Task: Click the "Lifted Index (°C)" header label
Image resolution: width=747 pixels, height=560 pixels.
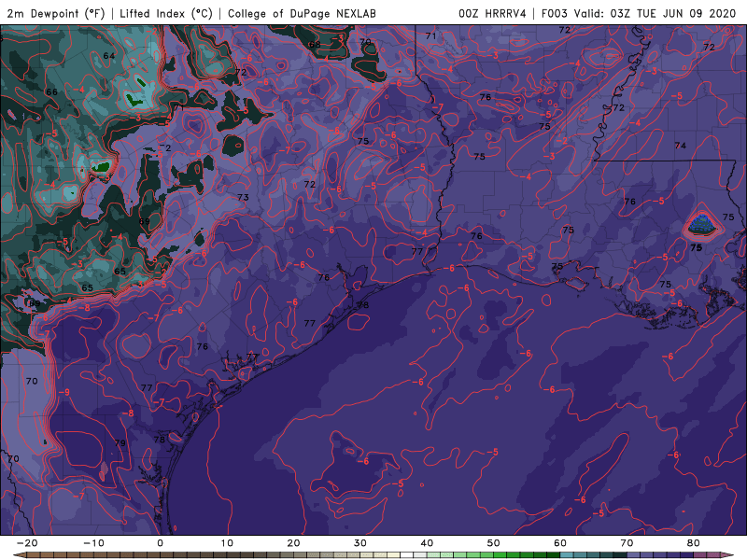Action: tap(166, 13)
